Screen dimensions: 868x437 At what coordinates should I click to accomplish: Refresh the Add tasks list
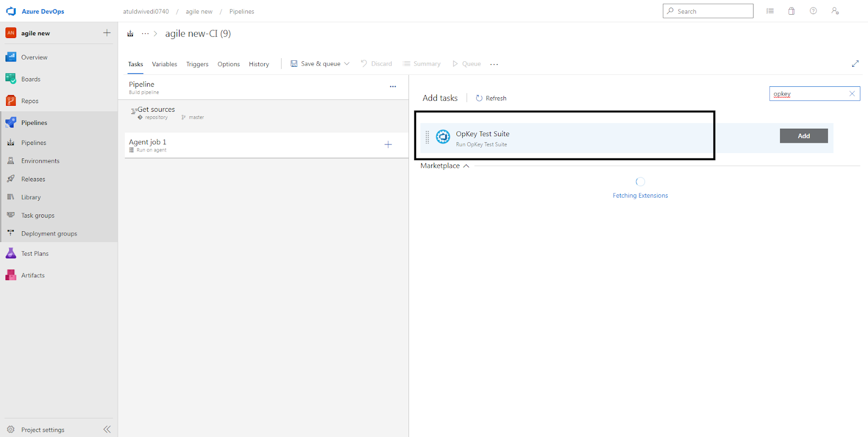tap(491, 98)
